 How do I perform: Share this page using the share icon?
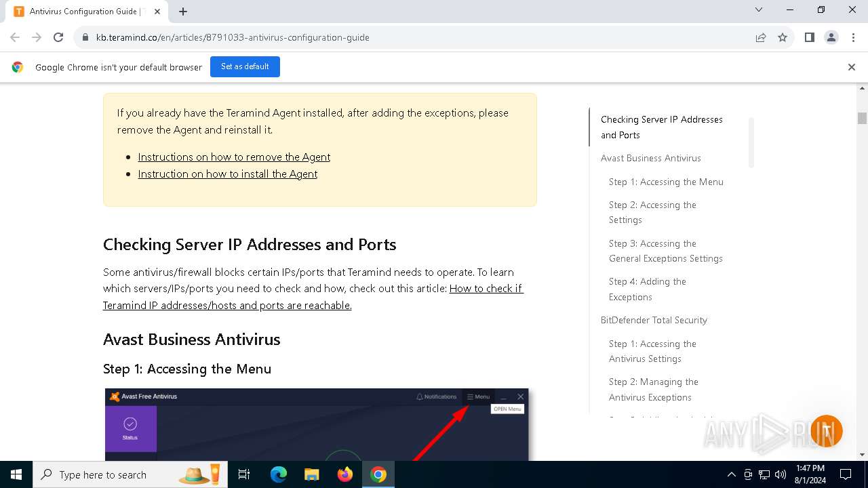click(761, 37)
